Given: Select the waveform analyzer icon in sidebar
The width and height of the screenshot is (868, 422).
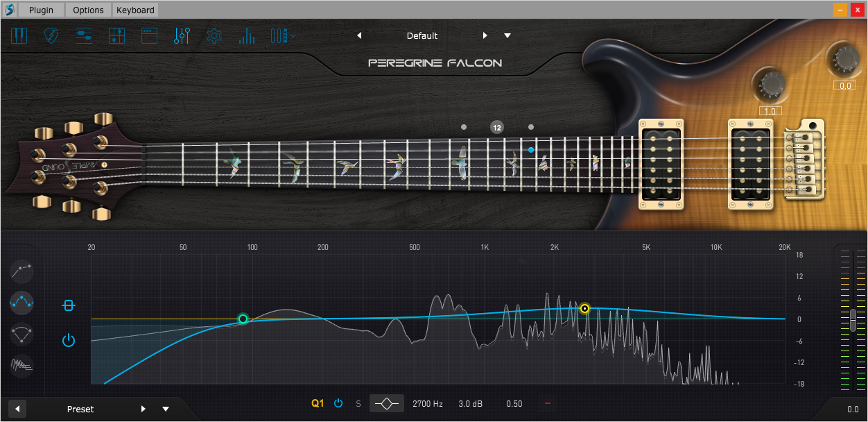Looking at the screenshot, I should pos(22,364).
